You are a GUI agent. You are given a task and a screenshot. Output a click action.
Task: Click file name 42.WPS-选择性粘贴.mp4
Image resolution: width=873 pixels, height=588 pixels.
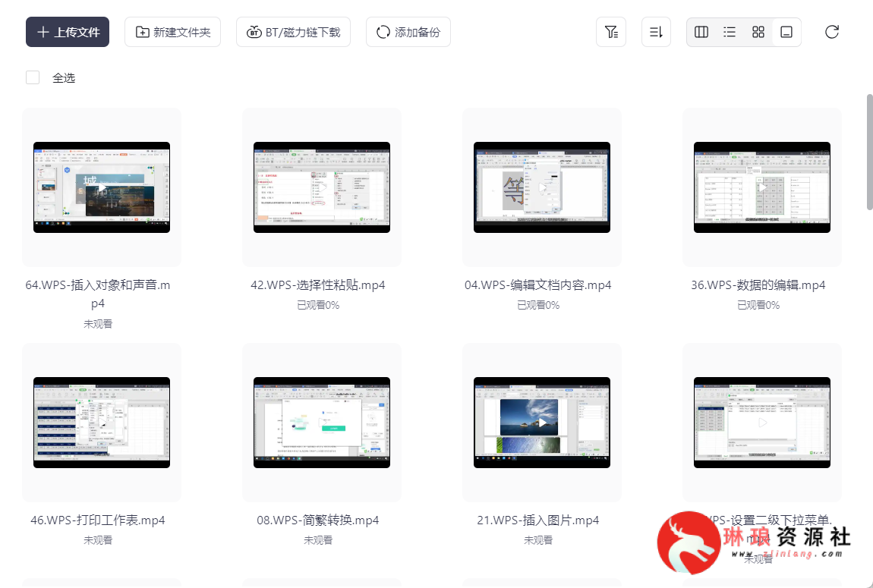coord(318,285)
